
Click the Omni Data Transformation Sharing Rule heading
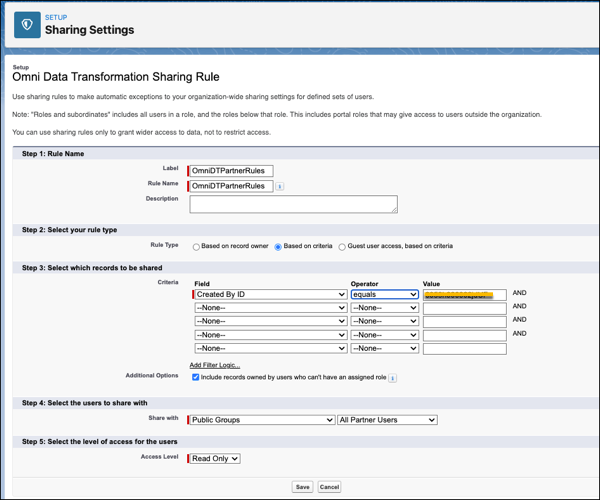pos(116,77)
